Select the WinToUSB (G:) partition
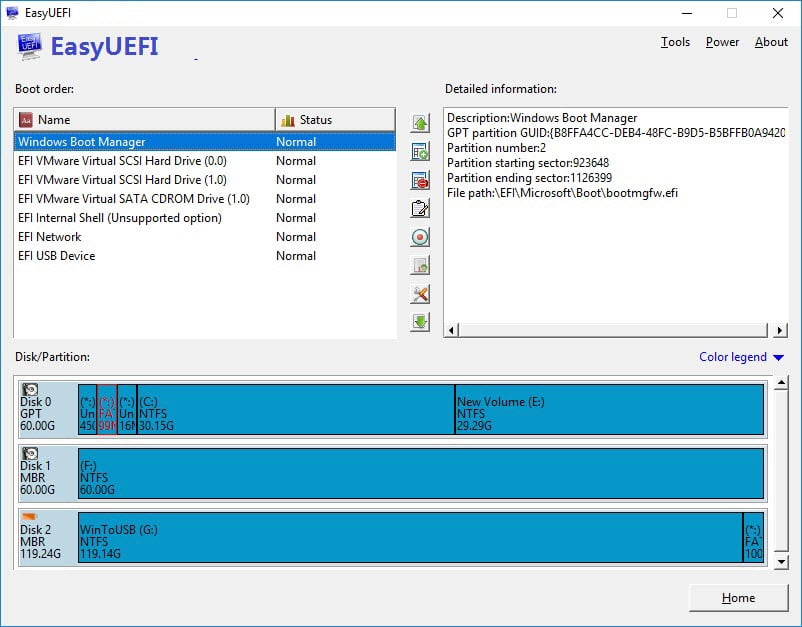Screen dimensions: 802x627 pos(410,538)
